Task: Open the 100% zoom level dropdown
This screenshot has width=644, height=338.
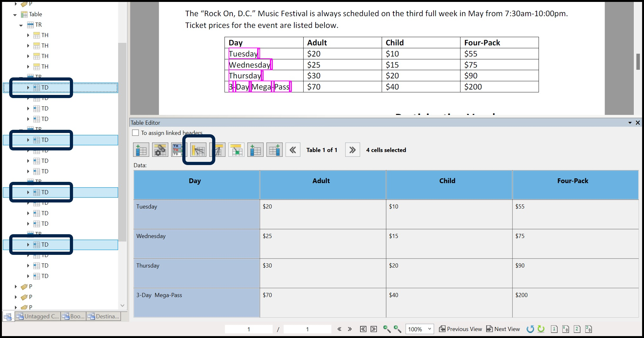Action: (x=430, y=329)
